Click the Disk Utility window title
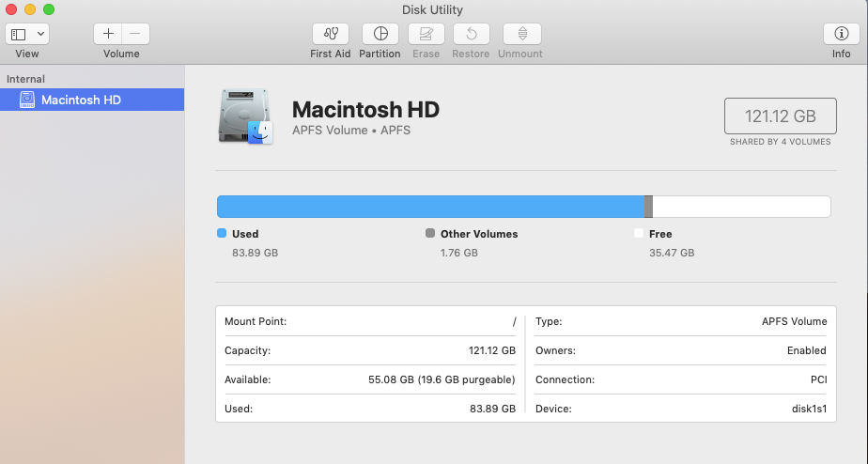 (x=432, y=9)
